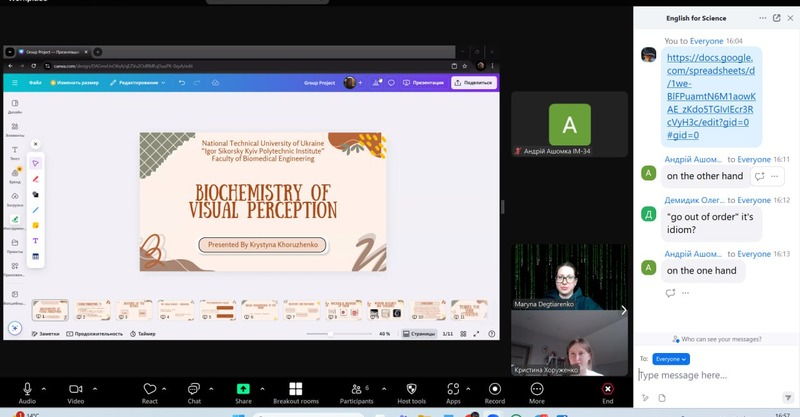
Task: Select Maryna Degtiarenko video tile
Action: [569, 277]
